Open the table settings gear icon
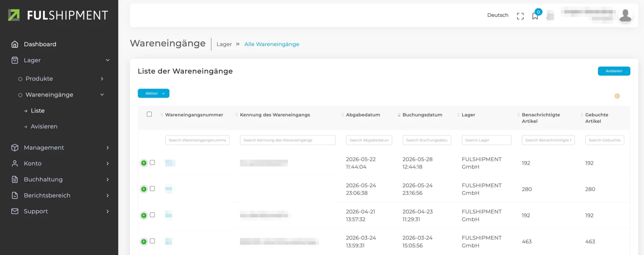The height and width of the screenshot is (255, 644). pos(617,96)
